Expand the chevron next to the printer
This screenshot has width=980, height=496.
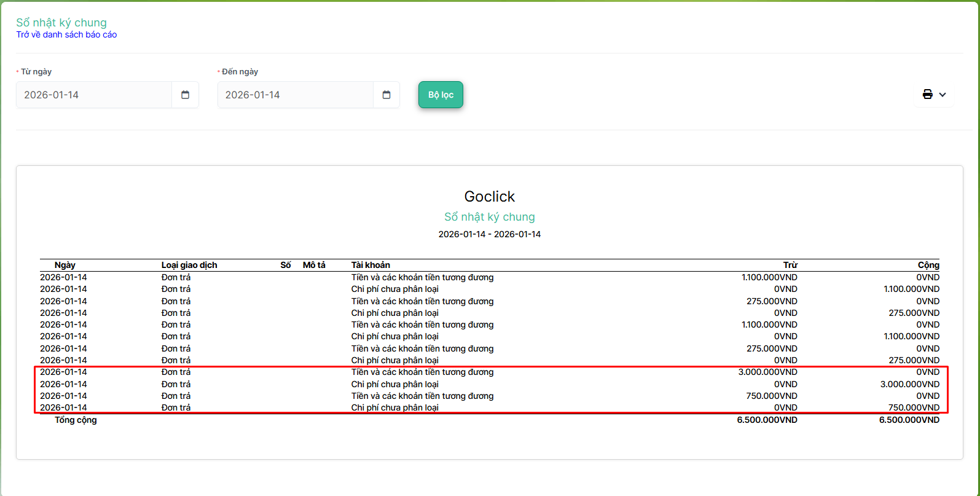[943, 95]
